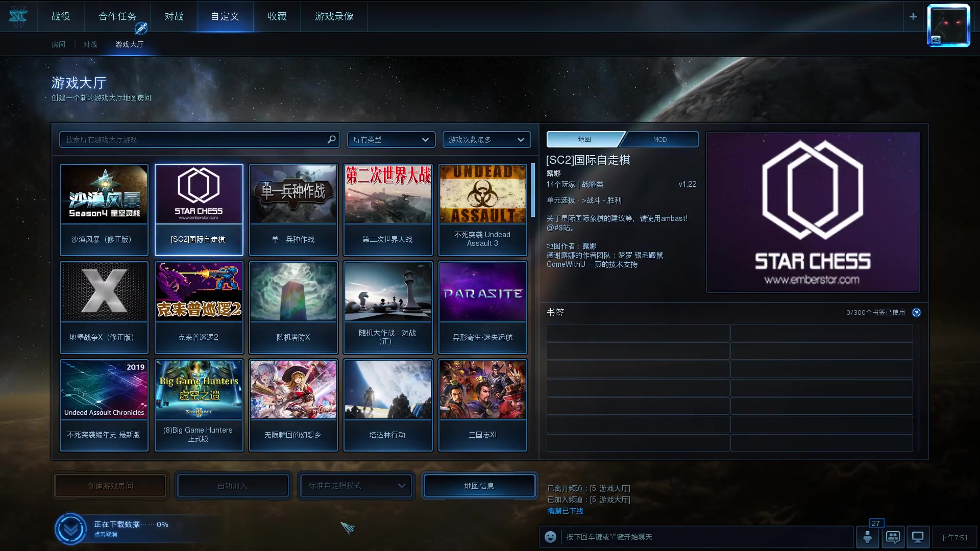Viewport: 980px width, 551px height.
Task: Click the 地图信息 button
Action: pyautogui.click(x=479, y=486)
